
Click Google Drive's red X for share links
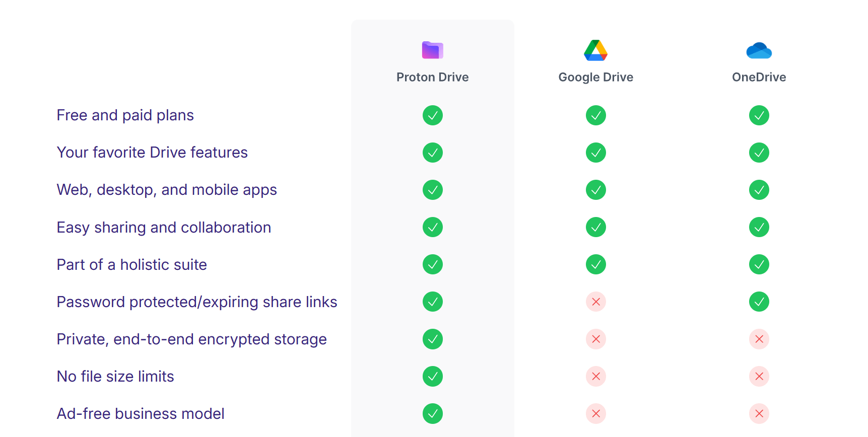pyautogui.click(x=595, y=302)
